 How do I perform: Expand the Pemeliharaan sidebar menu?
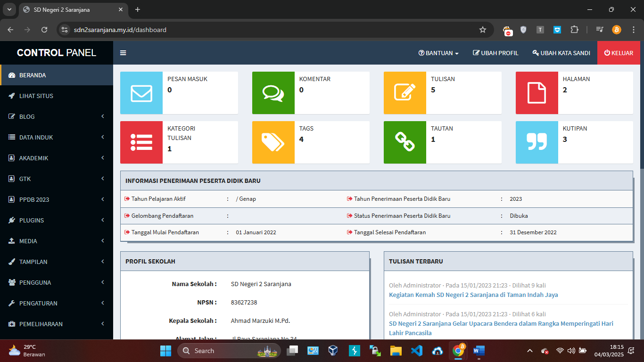57,324
